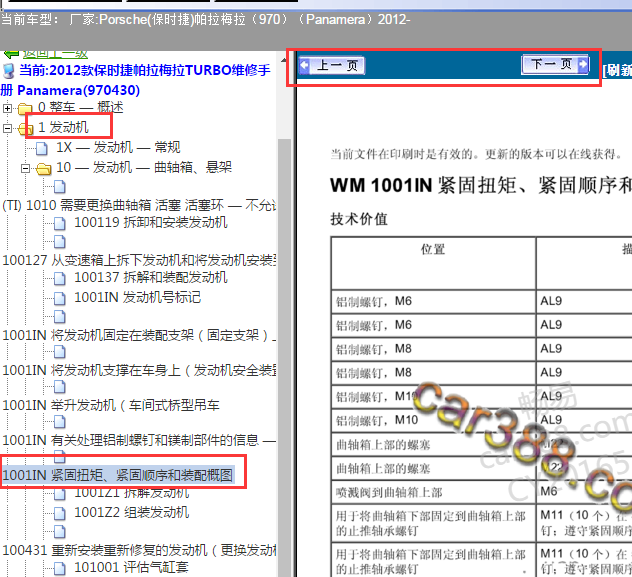Click the 返回上一级 back link

click(x=55, y=54)
